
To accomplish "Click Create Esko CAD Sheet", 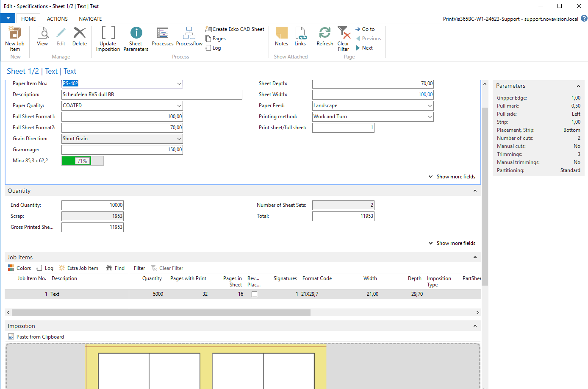I will pos(235,29).
